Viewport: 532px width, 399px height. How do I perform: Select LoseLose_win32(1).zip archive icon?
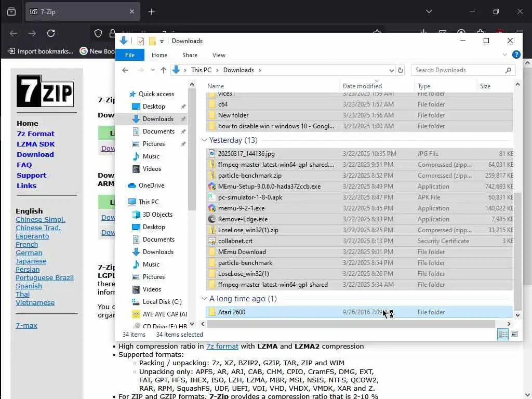[212, 230]
